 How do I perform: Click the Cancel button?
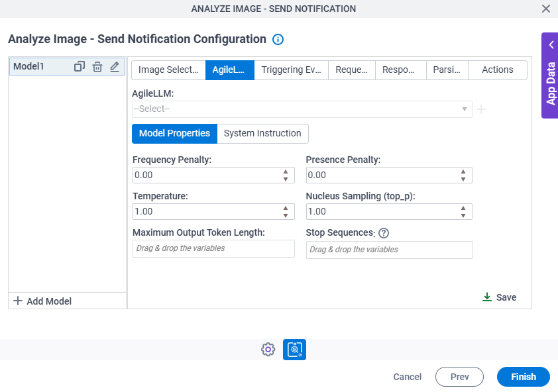tap(407, 377)
